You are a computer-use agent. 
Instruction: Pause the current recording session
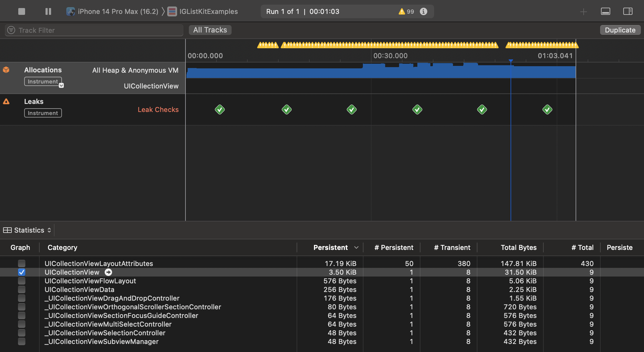click(x=48, y=11)
